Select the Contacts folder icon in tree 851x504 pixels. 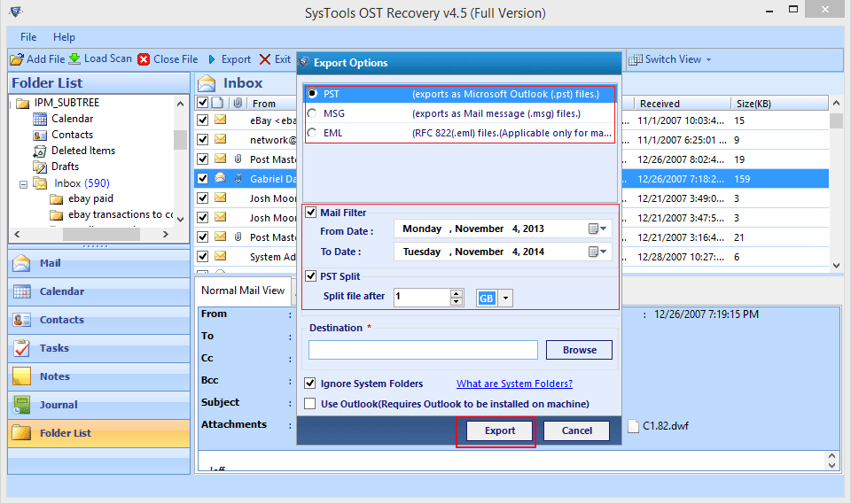point(40,136)
